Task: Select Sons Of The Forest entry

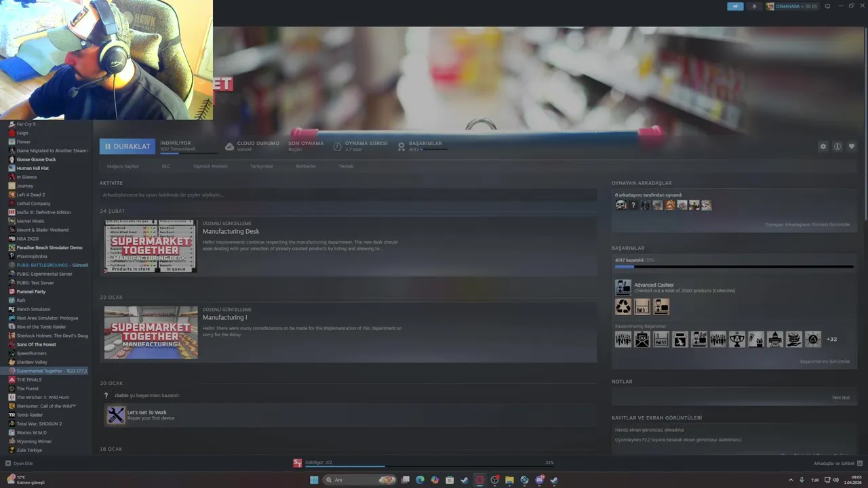Action: click(x=36, y=344)
